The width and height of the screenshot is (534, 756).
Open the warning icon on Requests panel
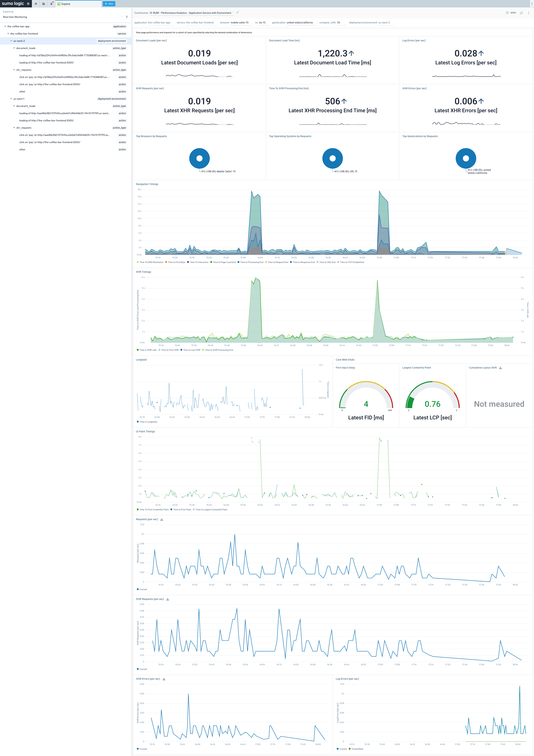click(161, 519)
